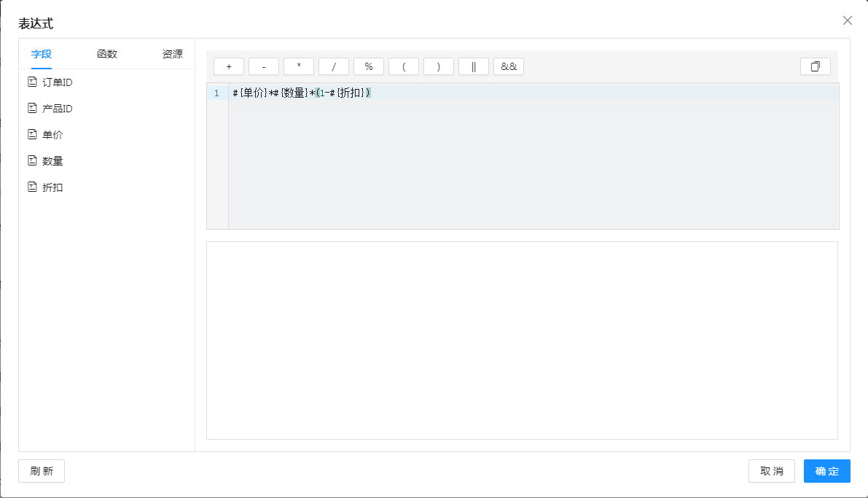The height and width of the screenshot is (498, 868).
Task: Insert the division slash operator
Action: [334, 66]
